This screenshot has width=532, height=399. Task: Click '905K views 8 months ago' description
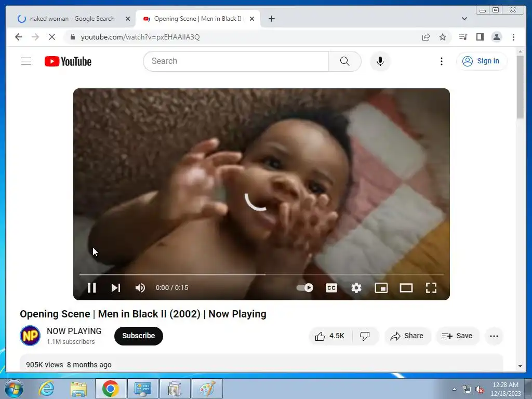(69, 365)
